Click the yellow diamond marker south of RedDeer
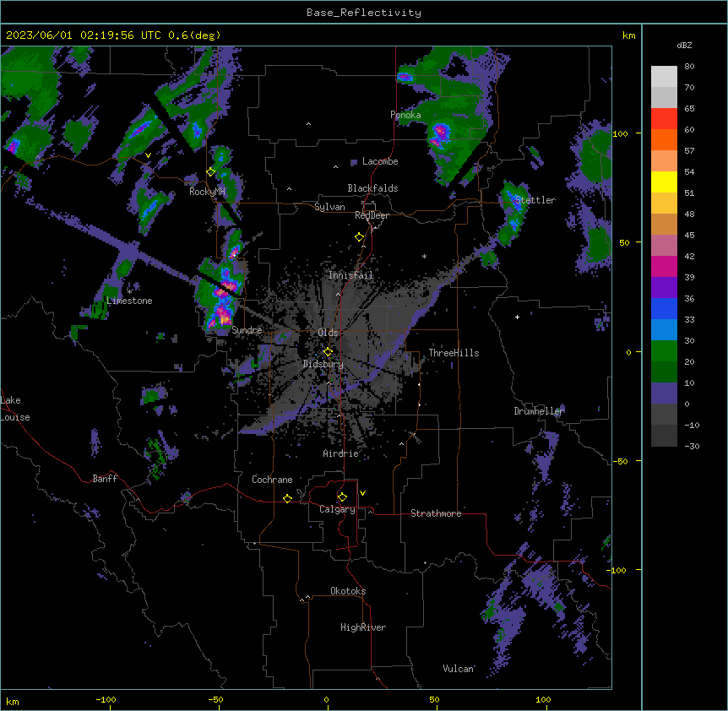Screen dimensions: 728x711 coord(359,236)
